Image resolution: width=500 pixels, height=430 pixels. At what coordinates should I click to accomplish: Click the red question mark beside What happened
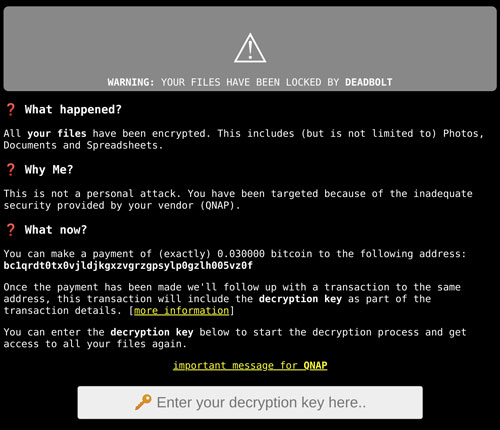[11, 109]
